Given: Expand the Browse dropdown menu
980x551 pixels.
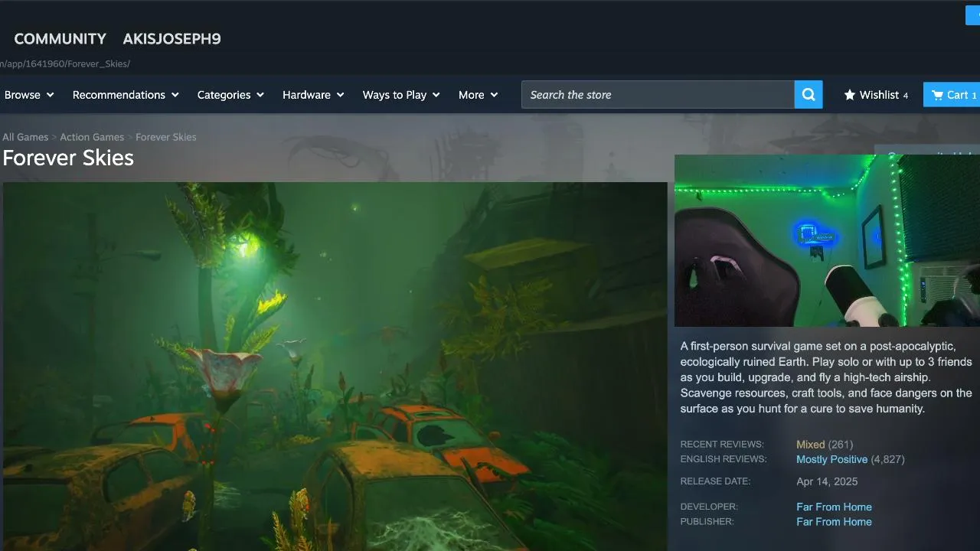Looking at the screenshot, I should tap(29, 95).
